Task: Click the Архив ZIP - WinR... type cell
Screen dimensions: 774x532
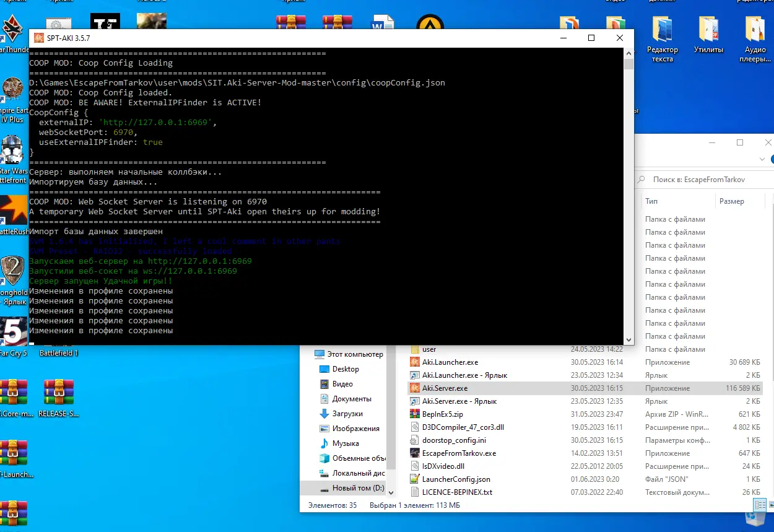Action: coord(676,414)
